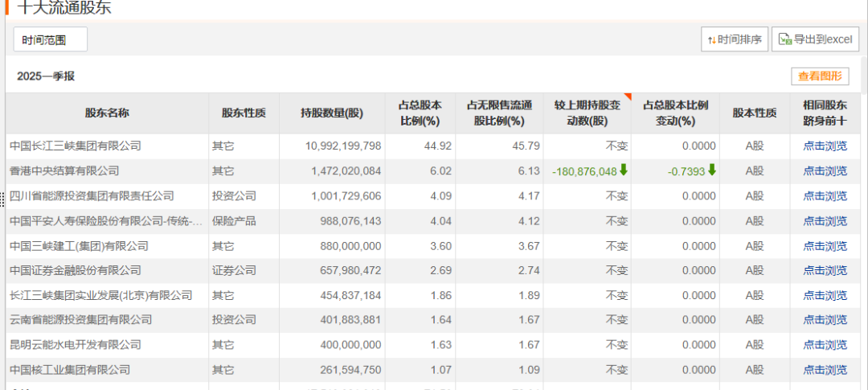Select shareholder 中国三峡建工(集团)有限公司

coord(79,246)
